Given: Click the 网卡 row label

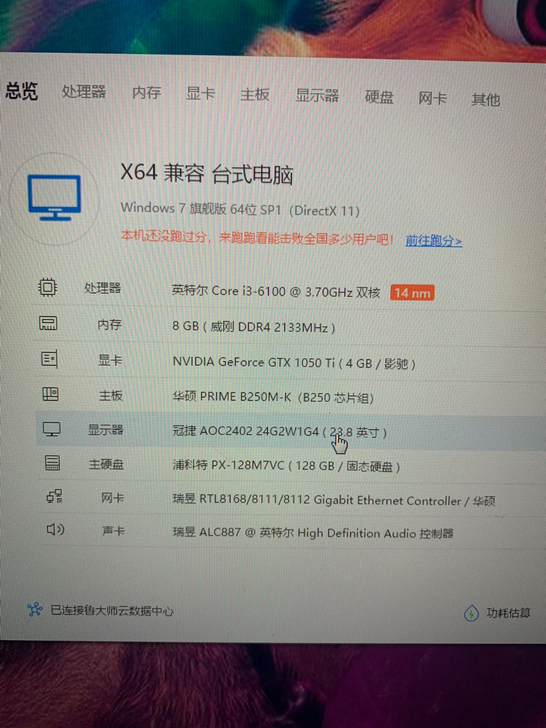Looking at the screenshot, I should pos(113,498).
